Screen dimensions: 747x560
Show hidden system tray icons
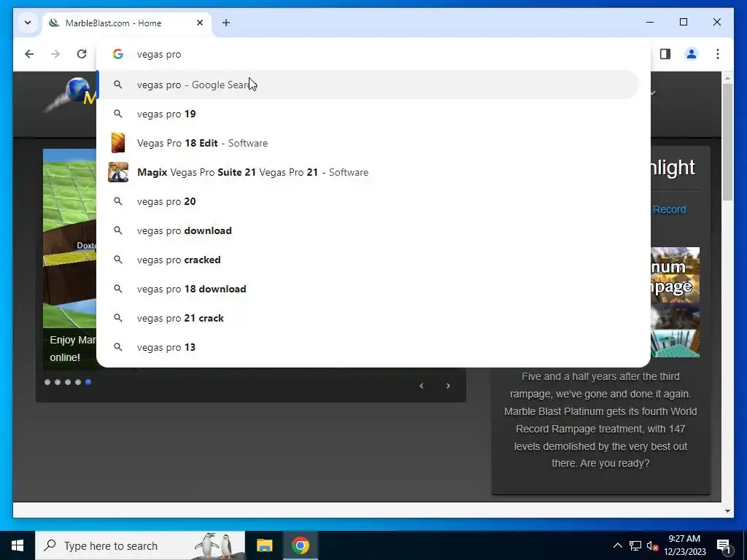(617, 545)
